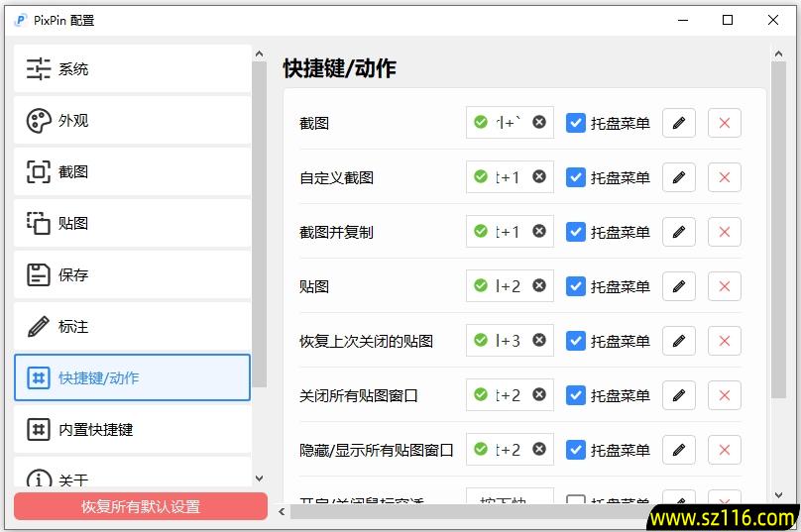Open the 标注 settings section
The height and width of the screenshot is (532, 801).
tap(132, 327)
